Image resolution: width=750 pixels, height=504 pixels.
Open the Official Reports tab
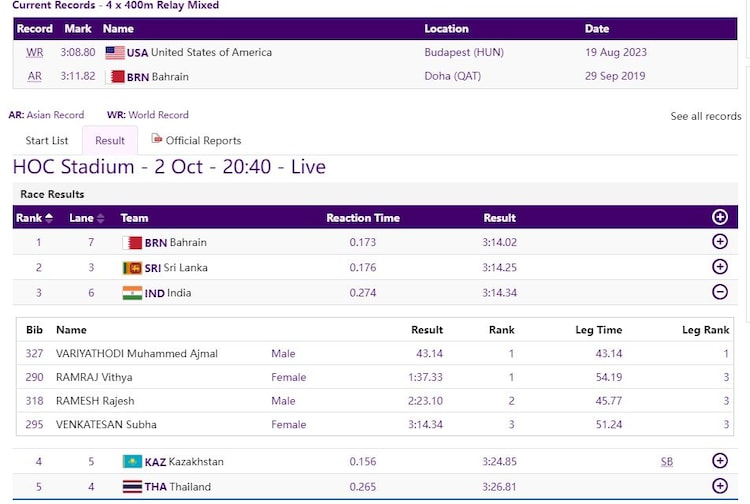(203, 141)
